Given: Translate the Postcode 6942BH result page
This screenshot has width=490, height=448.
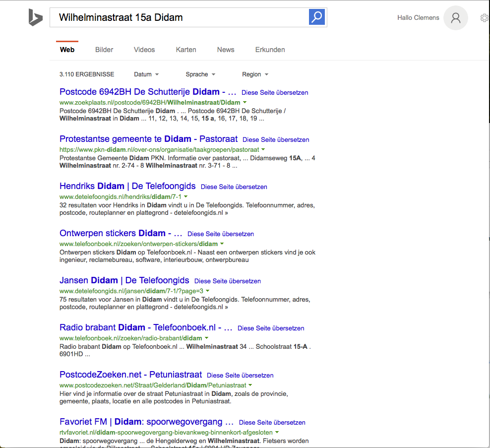Looking at the screenshot, I should [275, 93].
